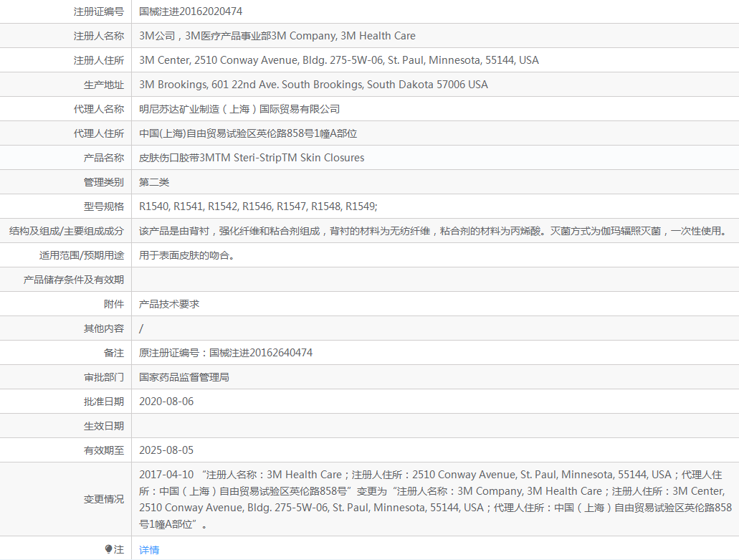Select agent name 明尼苏达矿业制造（上海）国际贸易有限公司
This screenshot has height=560, width=739.
239,109
